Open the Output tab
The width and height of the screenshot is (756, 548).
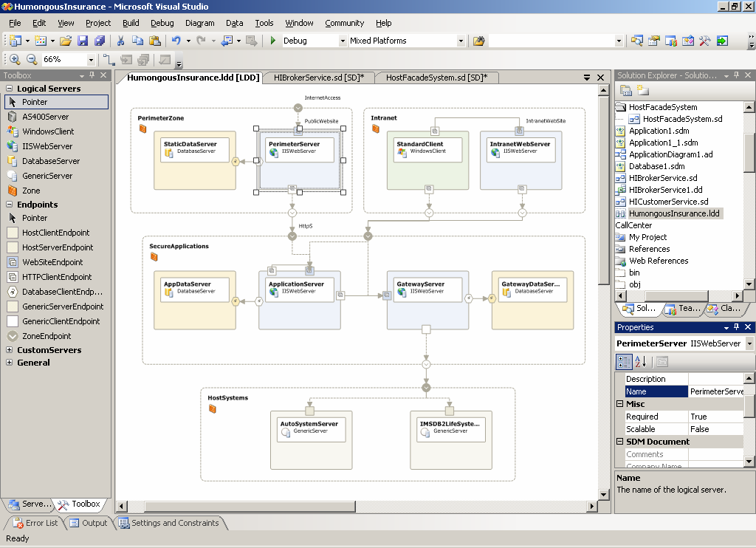89,523
